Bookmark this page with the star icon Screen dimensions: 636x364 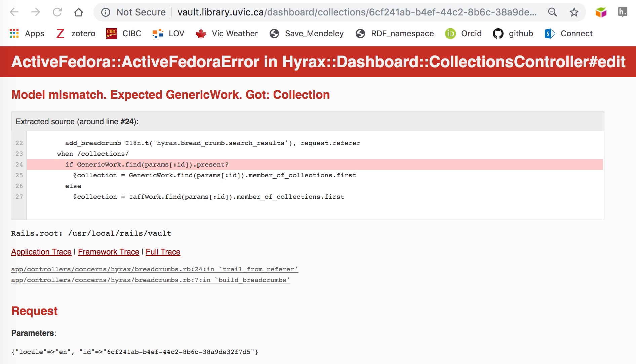574,12
